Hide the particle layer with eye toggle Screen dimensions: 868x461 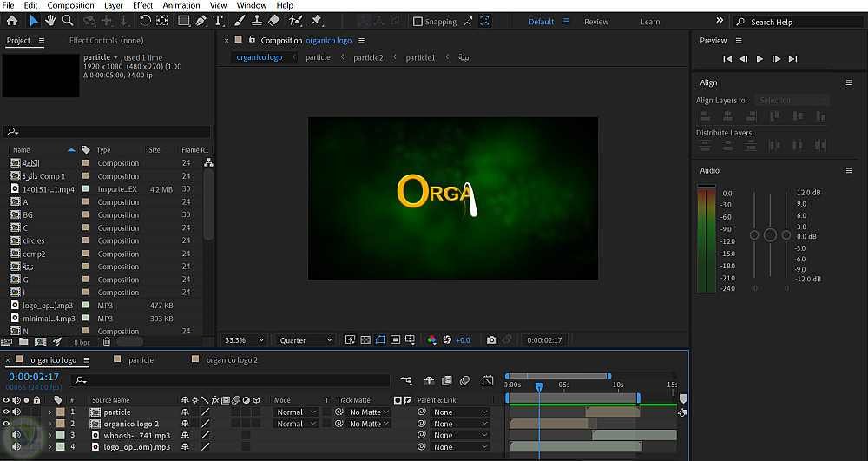(7, 412)
